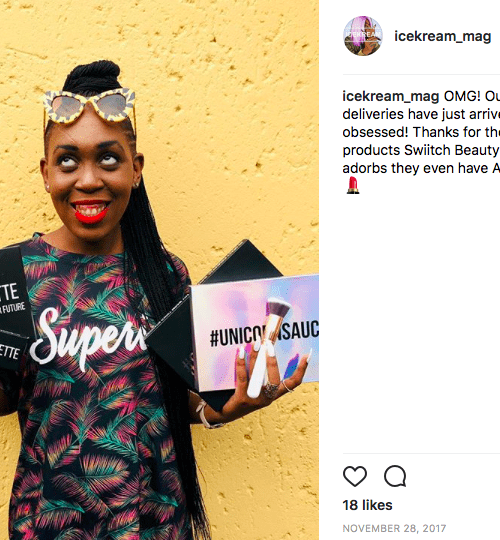
Task: Visit icekream_mag via header username
Action: tap(442, 36)
